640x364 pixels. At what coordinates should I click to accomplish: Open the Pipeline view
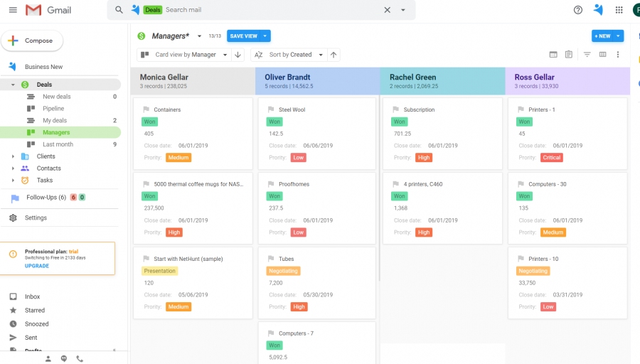coord(53,109)
